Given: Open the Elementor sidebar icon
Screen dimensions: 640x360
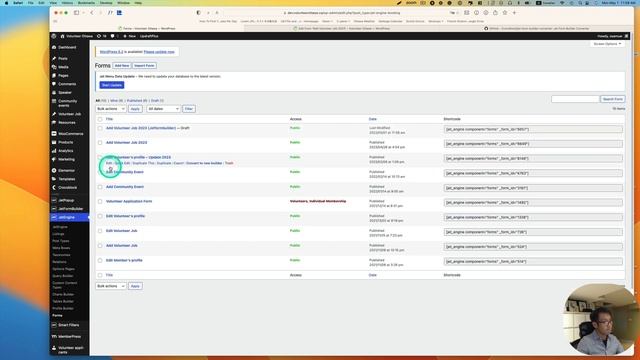Looking at the screenshot, I should [x=54, y=170].
